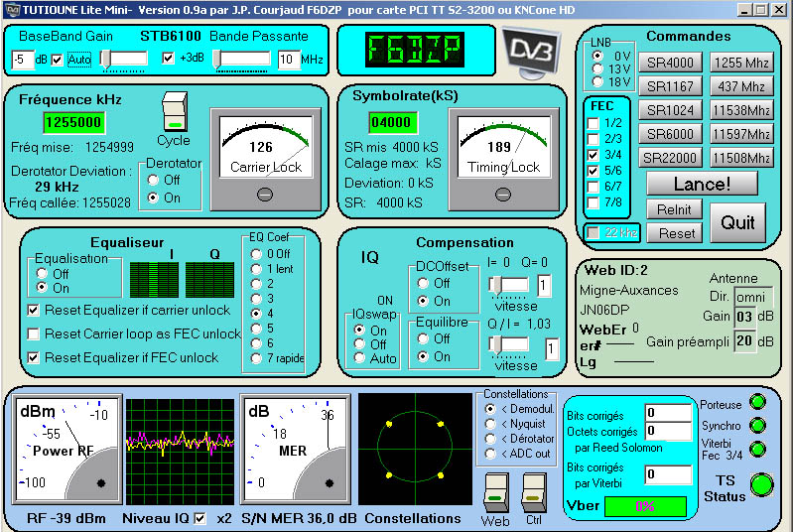The width and height of the screenshot is (793, 532).
Task: Click the 1255 Mhz preset button
Action: click(741, 63)
